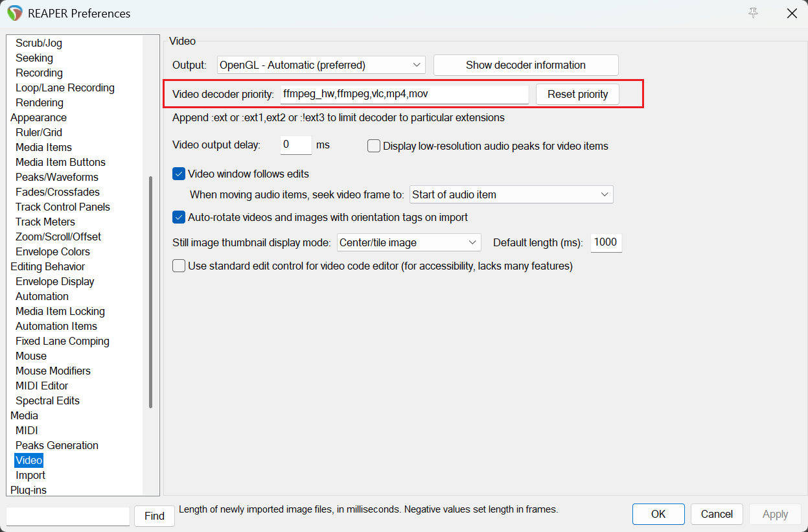Viewport: 808px width, 532px height.
Task: Close the REAPER Preferences window
Action: pos(792,13)
